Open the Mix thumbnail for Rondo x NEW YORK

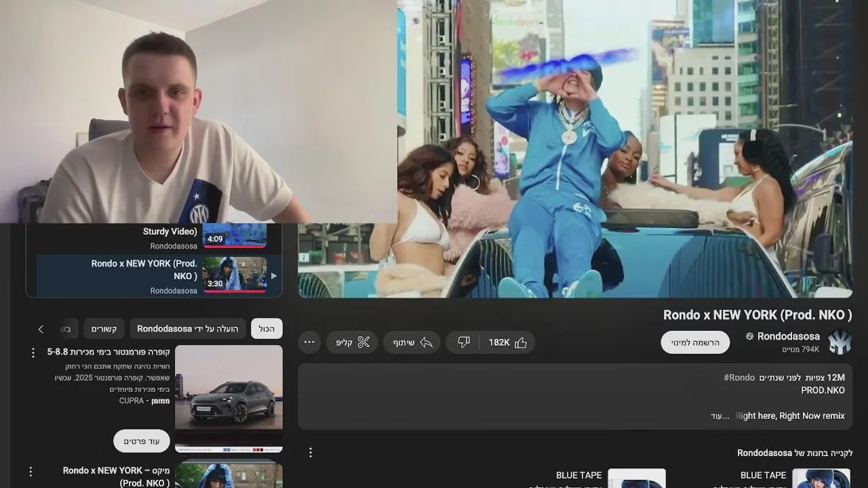pos(229,474)
